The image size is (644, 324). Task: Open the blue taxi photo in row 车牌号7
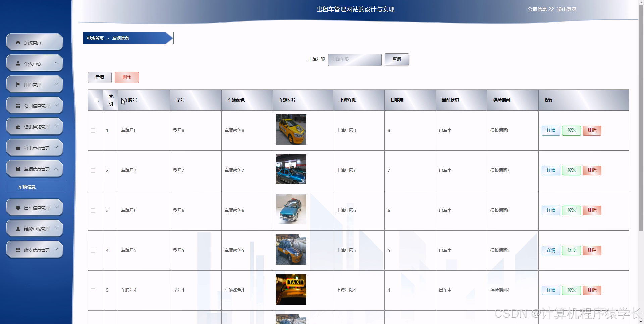tap(291, 169)
